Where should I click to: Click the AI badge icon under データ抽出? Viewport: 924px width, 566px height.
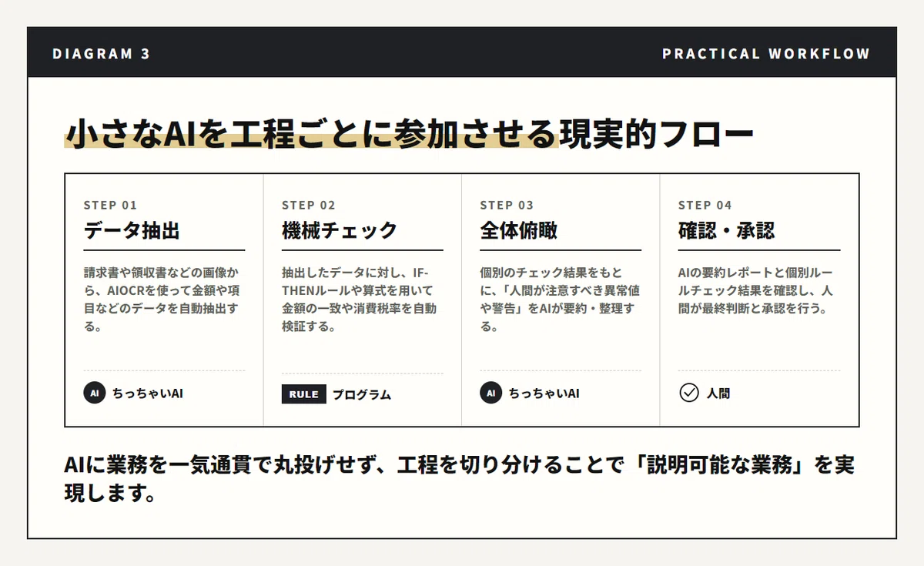(x=94, y=393)
